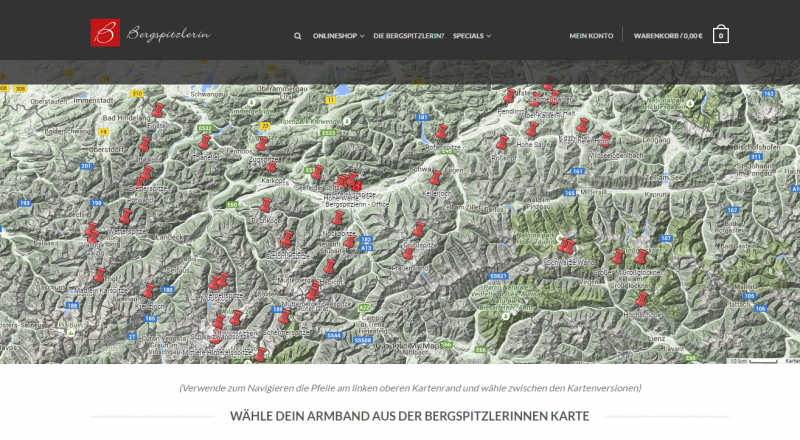The height and width of the screenshot is (440, 800).
Task: Select the pin above Hohe Salve
Action: click(x=532, y=129)
